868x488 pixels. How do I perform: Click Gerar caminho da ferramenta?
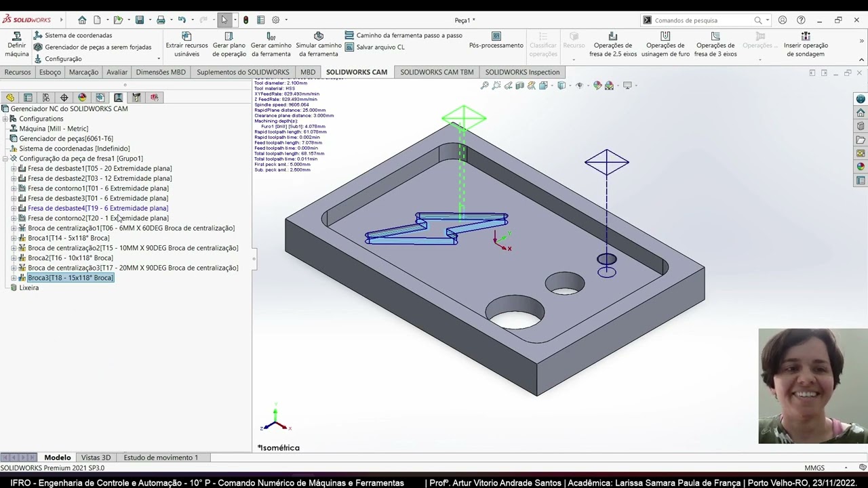point(271,45)
